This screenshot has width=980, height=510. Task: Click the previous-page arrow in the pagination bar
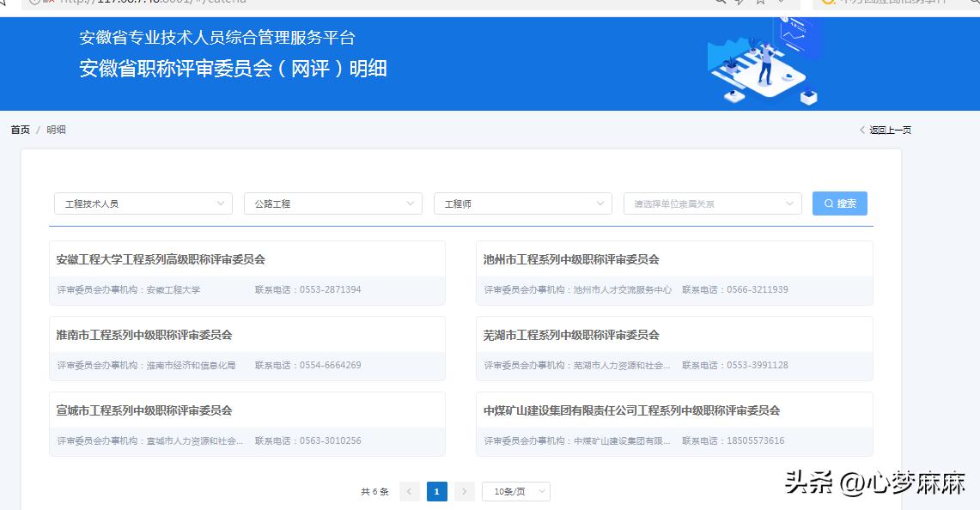(410, 491)
